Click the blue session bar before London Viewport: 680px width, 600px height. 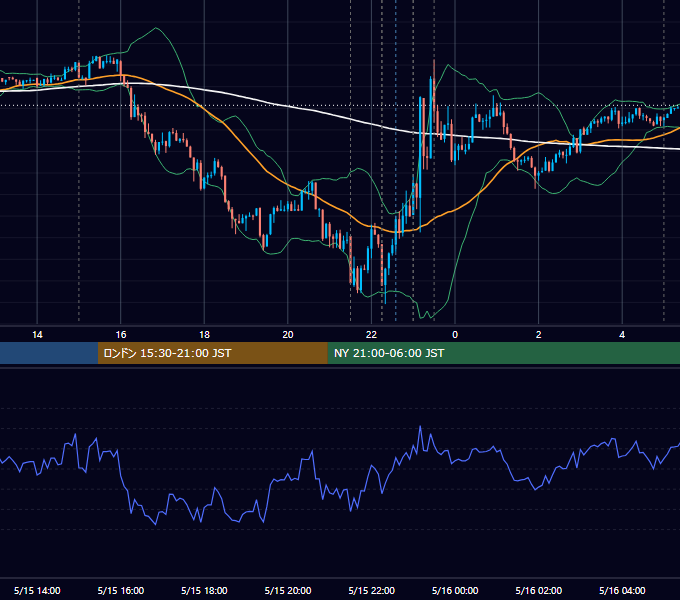(49, 353)
